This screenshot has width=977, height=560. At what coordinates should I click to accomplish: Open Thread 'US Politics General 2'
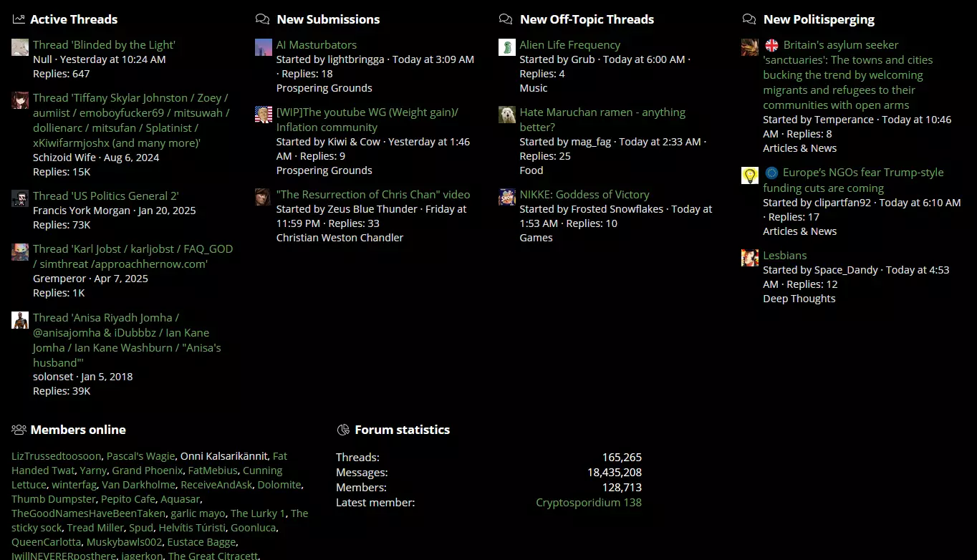(x=106, y=196)
